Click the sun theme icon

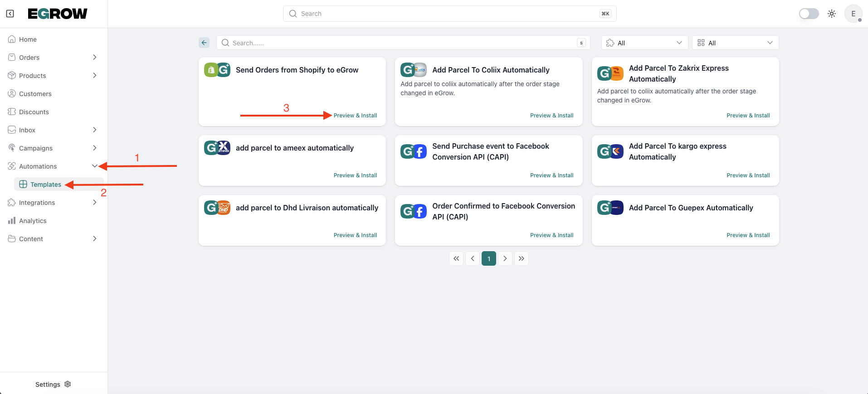click(x=832, y=14)
